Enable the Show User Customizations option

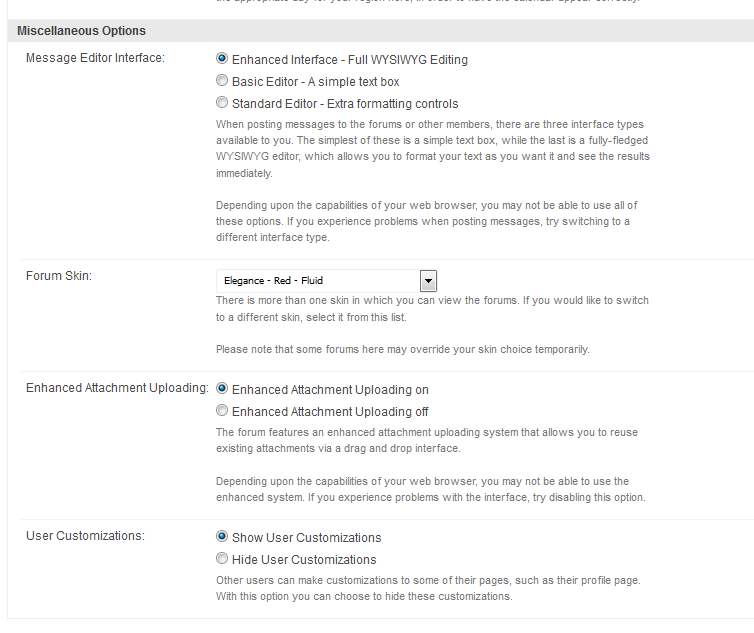(x=222, y=537)
